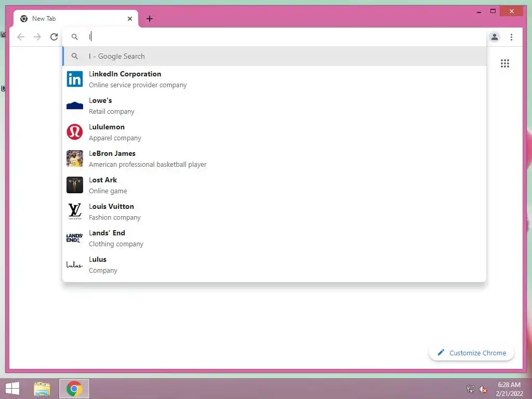The height and width of the screenshot is (399, 532).
Task: Click the Lost Ark game thumbnail
Action: pyautogui.click(x=75, y=185)
